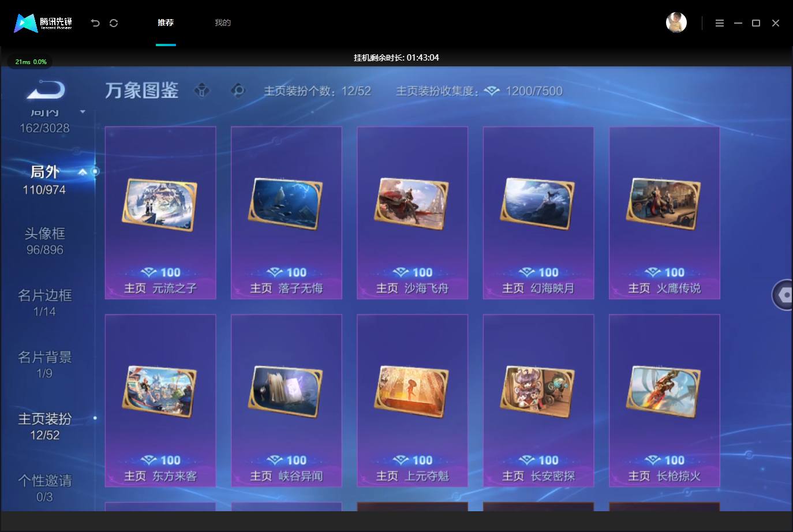Viewport: 793px width, 532px height.
Task: Switch to the 我的 tab
Action: [x=223, y=23]
